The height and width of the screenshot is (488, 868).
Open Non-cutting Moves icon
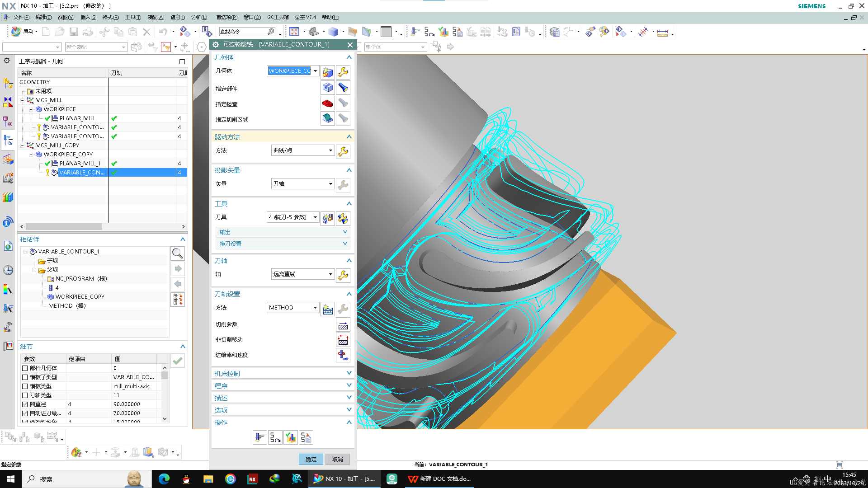pyautogui.click(x=343, y=340)
